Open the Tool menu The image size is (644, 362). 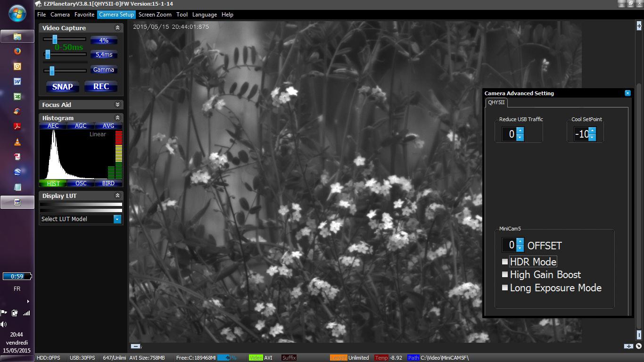(x=182, y=15)
